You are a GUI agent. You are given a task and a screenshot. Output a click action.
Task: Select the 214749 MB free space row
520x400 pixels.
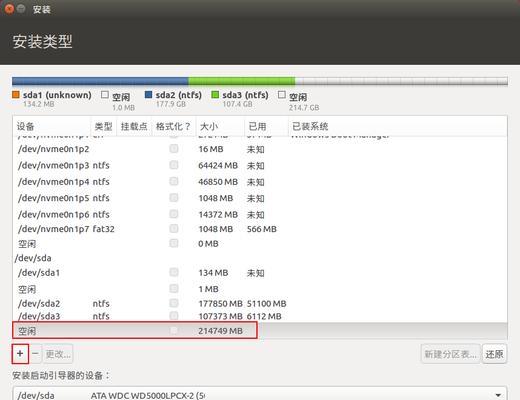pyautogui.click(x=260, y=331)
